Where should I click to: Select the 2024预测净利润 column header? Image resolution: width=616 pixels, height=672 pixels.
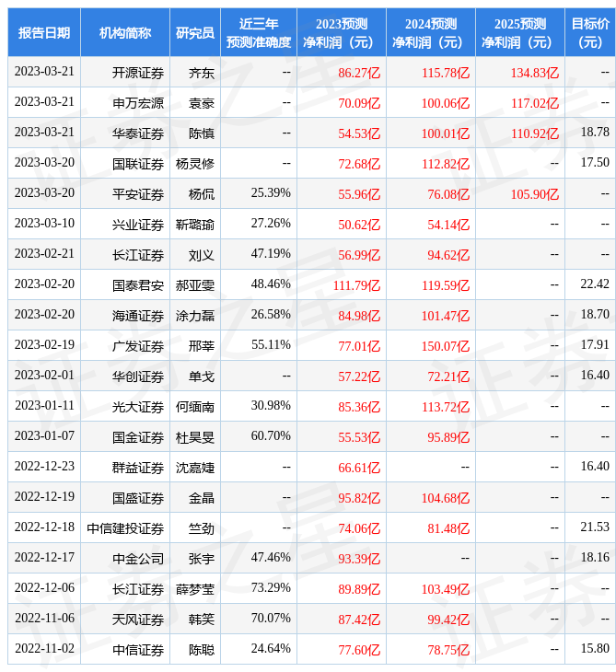click(431, 32)
